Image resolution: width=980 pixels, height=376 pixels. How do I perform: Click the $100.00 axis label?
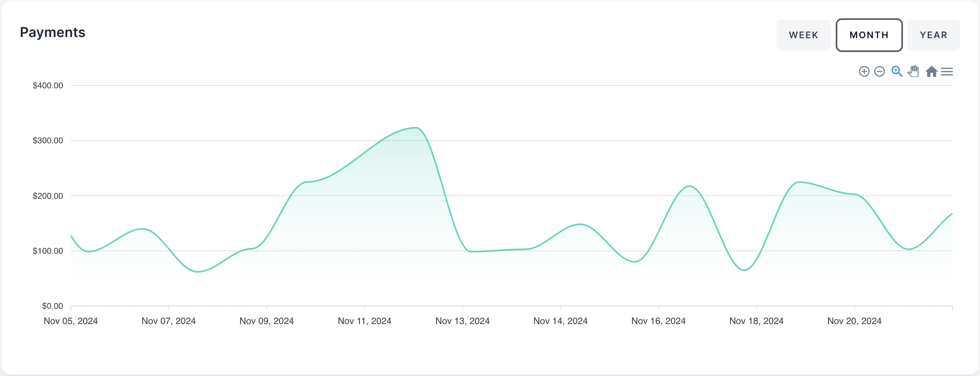click(x=48, y=251)
